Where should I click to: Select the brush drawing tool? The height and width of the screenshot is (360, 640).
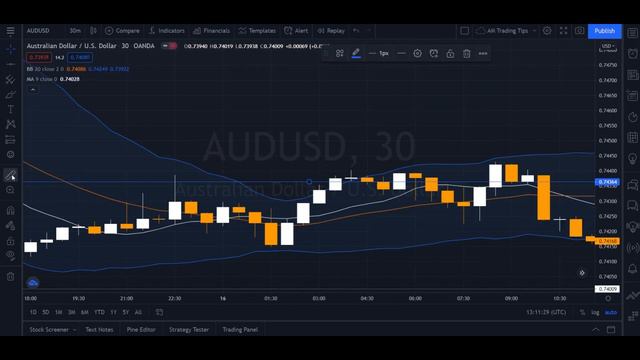[x=10, y=95]
